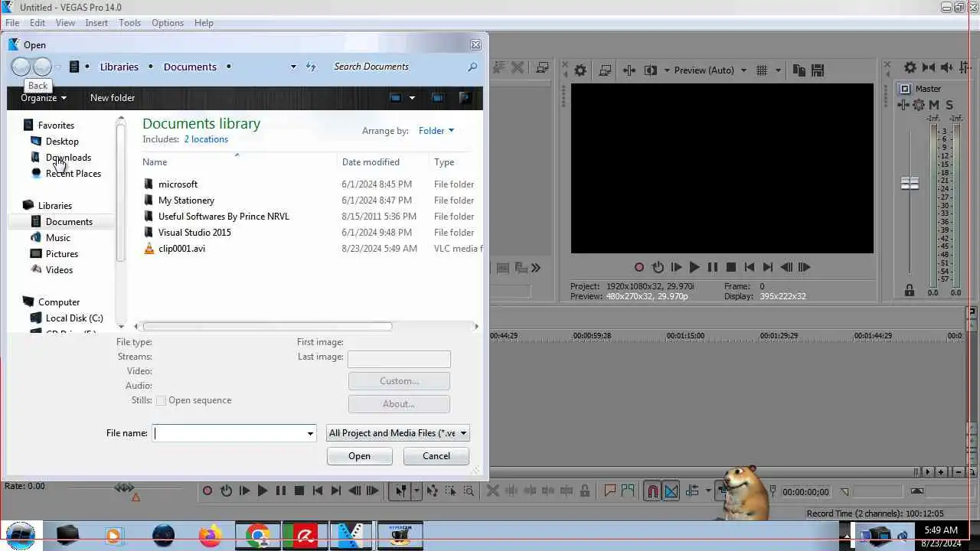Toggle Dim Output speaker icon

click(x=947, y=68)
